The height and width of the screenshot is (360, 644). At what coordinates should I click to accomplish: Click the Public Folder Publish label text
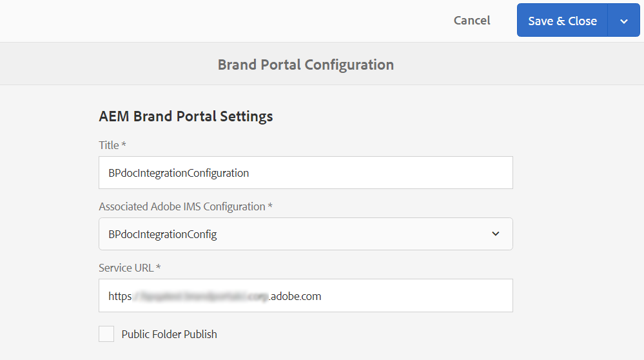[169, 334]
